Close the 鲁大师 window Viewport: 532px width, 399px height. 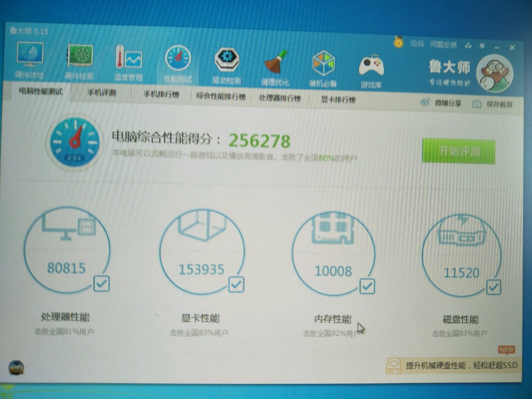point(512,47)
